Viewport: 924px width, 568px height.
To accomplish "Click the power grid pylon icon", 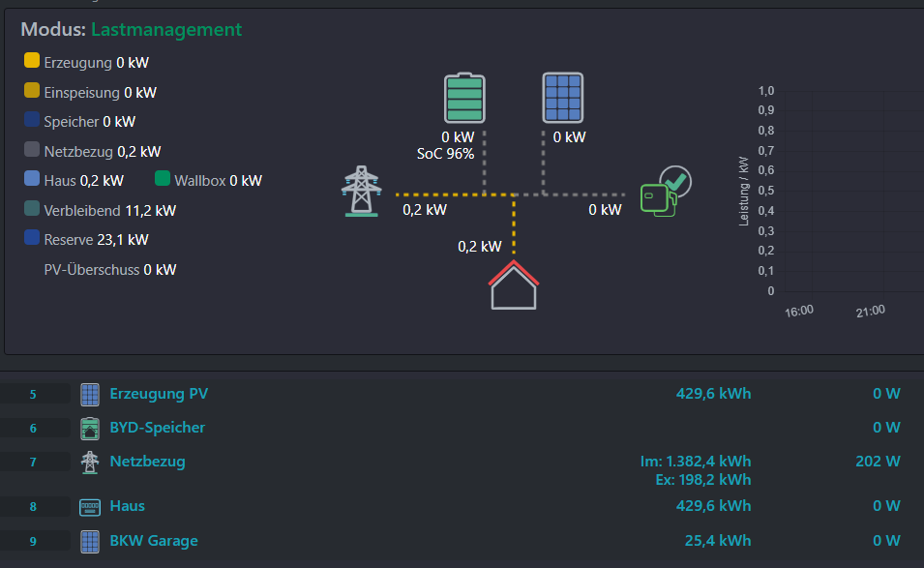I will coord(361,192).
